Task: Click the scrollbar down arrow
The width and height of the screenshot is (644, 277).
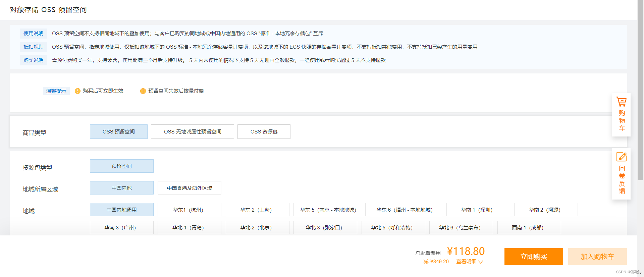Action: click(x=640, y=274)
